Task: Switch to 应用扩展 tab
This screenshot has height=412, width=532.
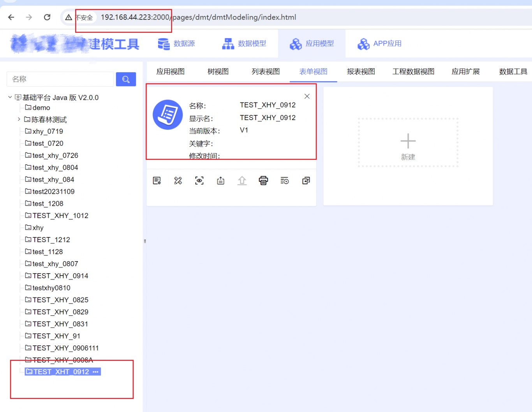Action: [x=466, y=72]
